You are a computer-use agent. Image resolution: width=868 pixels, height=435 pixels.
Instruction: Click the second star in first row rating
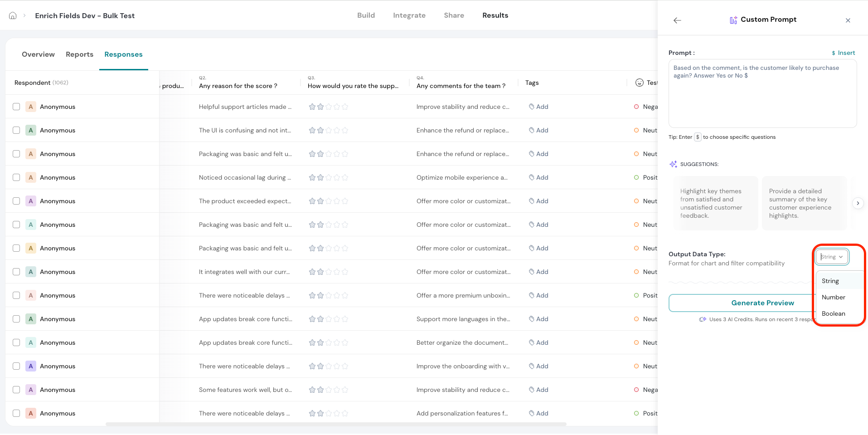[320, 107]
